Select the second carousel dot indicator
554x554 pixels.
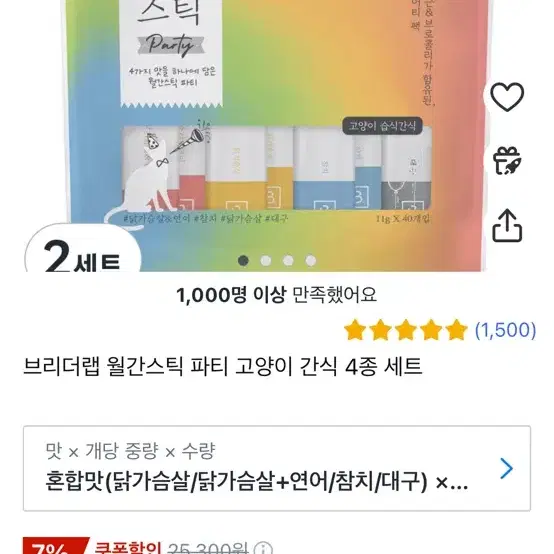(x=266, y=261)
